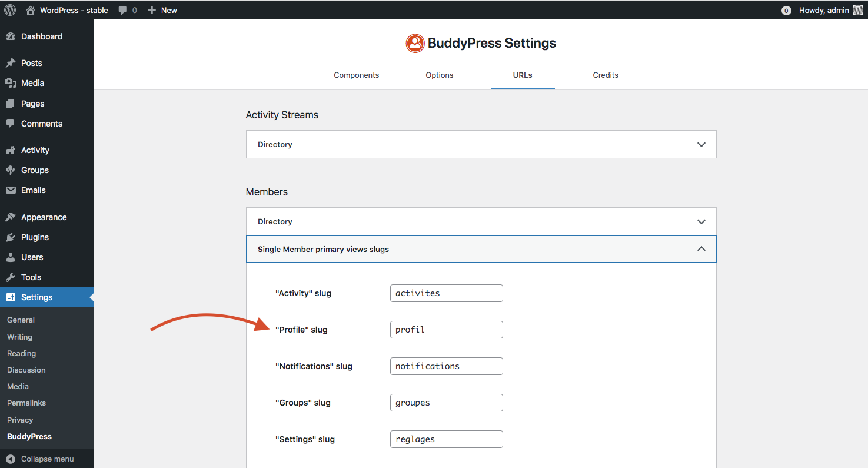This screenshot has width=868, height=468.
Task: Collapse Single Member primary views slugs panel
Action: click(x=701, y=249)
